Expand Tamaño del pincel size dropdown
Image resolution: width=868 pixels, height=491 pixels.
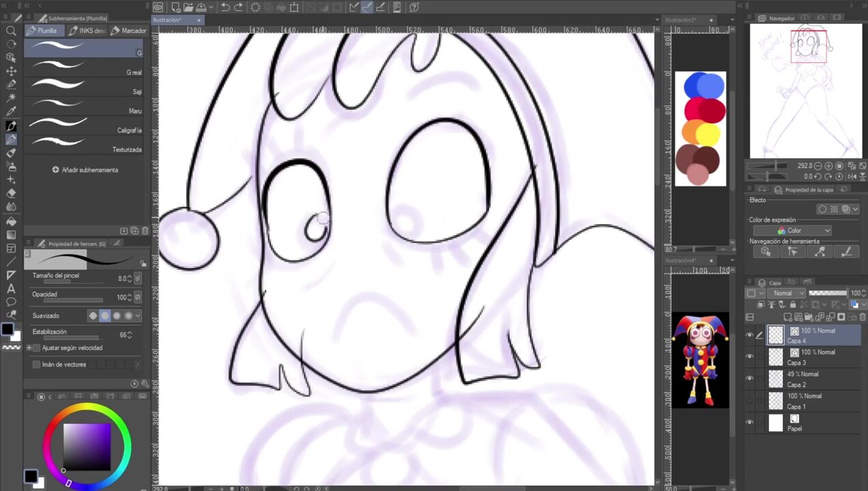point(138,278)
